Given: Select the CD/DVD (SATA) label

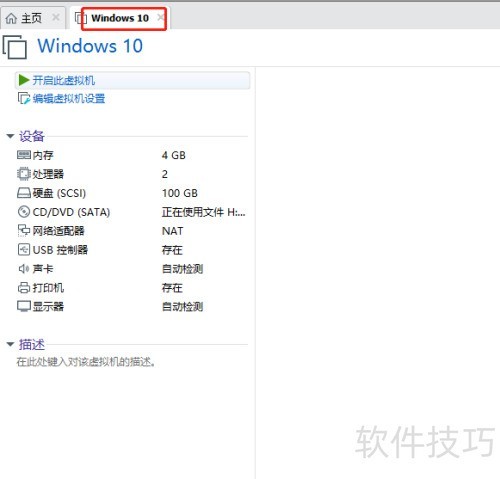Looking at the screenshot, I should pyautogui.click(x=71, y=212).
